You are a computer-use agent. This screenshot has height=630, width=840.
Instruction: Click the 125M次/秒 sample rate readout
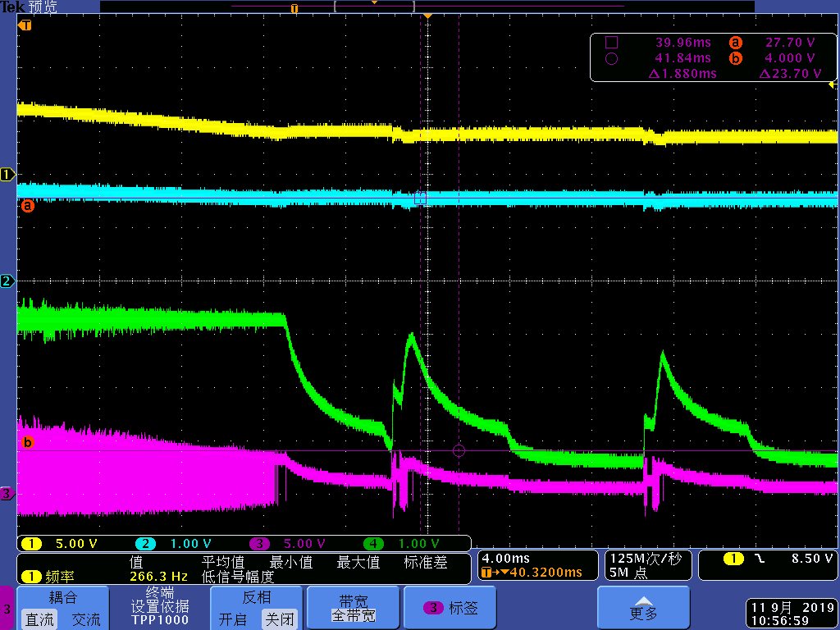645,559
